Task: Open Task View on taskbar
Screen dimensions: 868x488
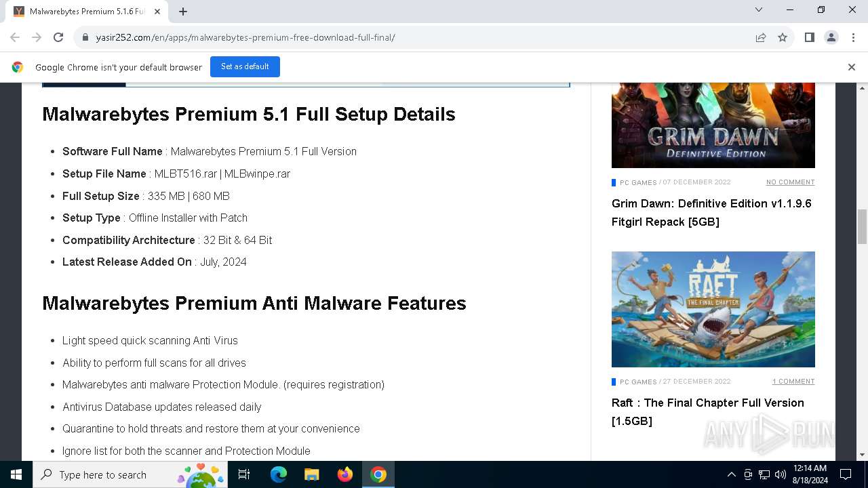Action: [244, 474]
